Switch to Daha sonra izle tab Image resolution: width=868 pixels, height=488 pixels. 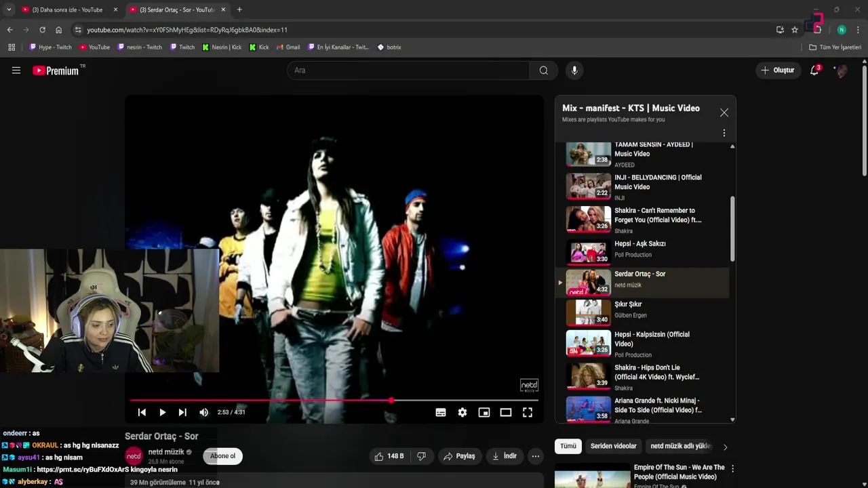66,9
